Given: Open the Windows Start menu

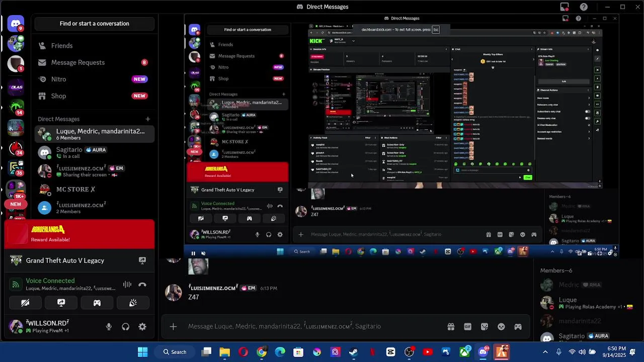Looking at the screenshot, I should click(x=143, y=352).
